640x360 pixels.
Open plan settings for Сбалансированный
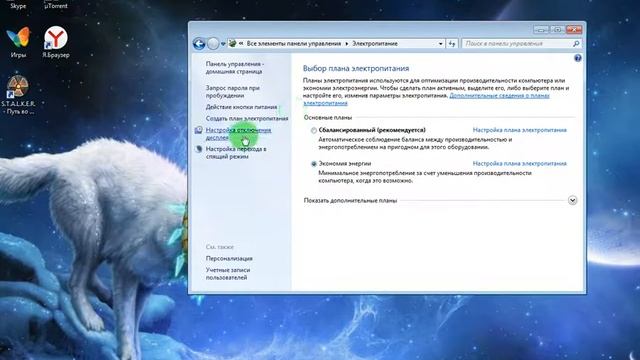[x=520, y=130]
